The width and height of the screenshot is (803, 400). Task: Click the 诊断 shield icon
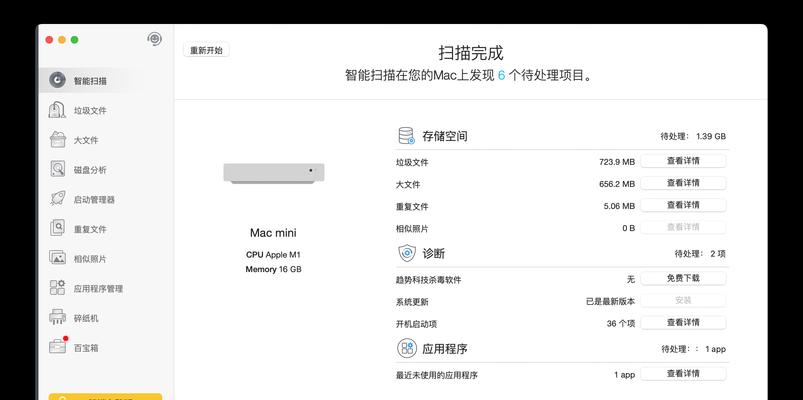(x=407, y=253)
